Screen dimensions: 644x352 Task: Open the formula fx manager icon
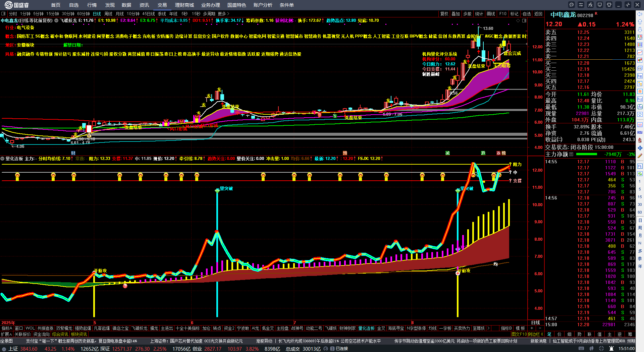(590, 5)
